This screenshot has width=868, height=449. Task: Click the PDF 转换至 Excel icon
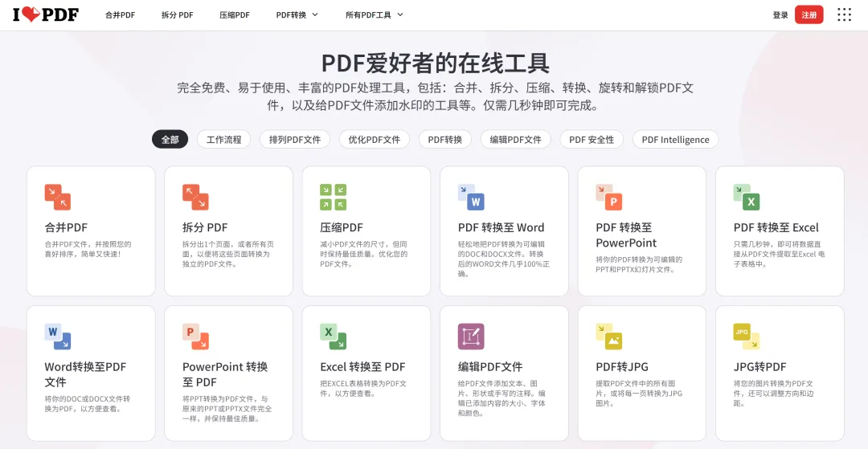point(747,197)
